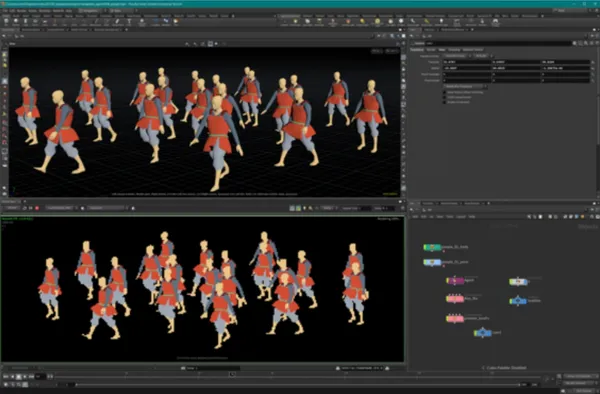Open the rotation order Rx Ry Rz dropdown
The height and width of the screenshot is (394, 600).
pyautogui.click(x=483, y=56)
